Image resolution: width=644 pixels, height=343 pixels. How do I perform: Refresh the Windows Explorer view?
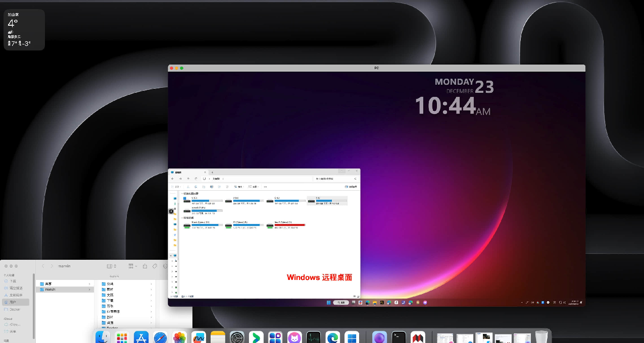click(x=196, y=179)
